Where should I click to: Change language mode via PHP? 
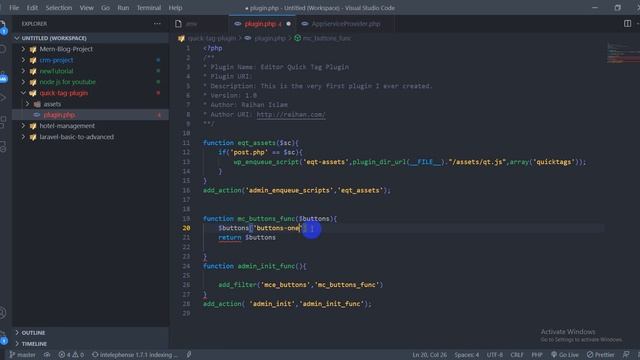[537, 355]
